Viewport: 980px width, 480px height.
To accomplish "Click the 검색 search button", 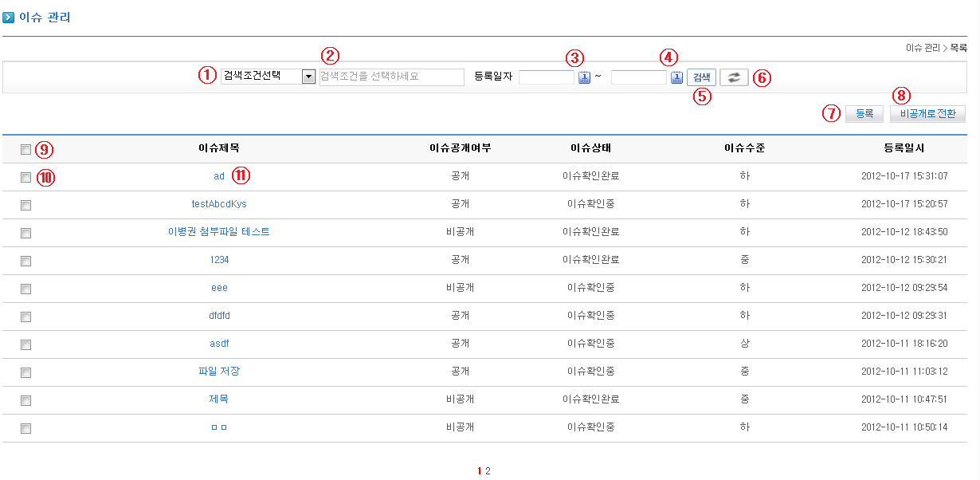I will click(x=701, y=77).
